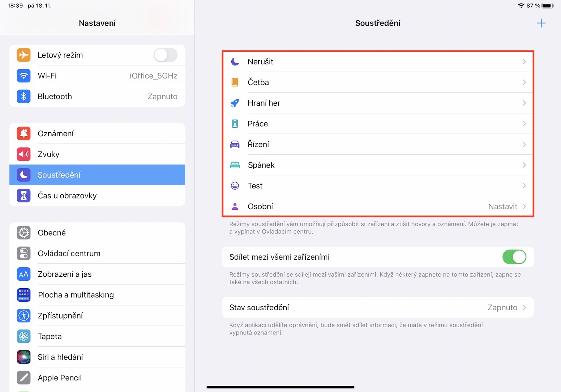Tap Nastavit for Osobní focus
The height and width of the screenshot is (392, 561).
tap(502, 206)
